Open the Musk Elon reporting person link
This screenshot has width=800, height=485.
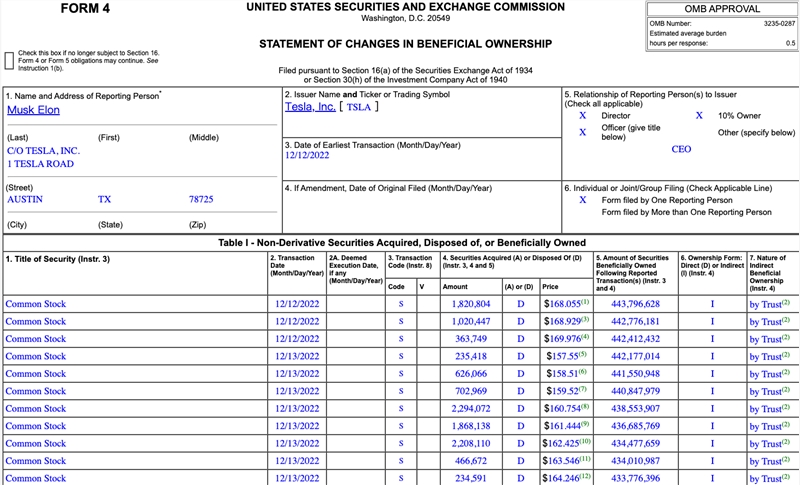(x=33, y=110)
